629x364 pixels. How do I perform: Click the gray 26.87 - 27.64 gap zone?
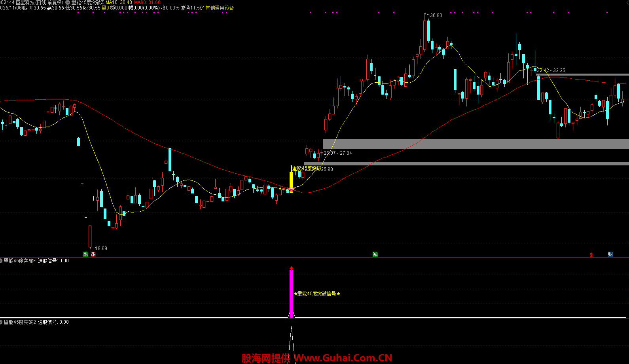(475, 144)
